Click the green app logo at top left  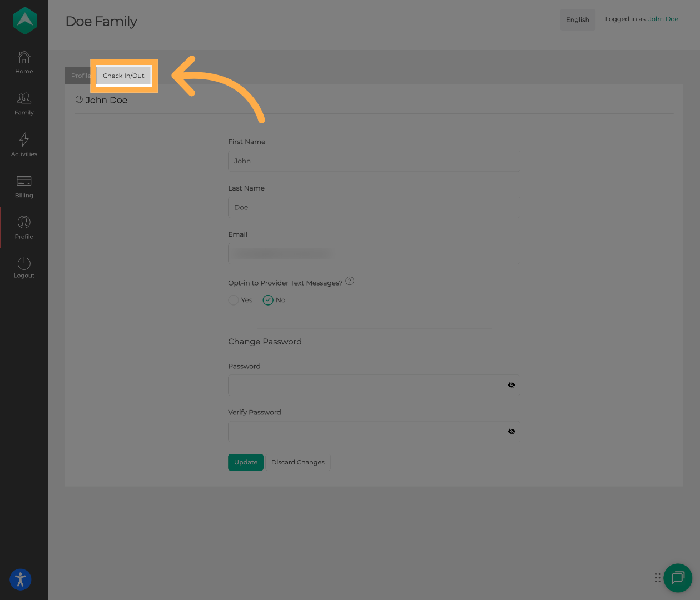click(24, 20)
